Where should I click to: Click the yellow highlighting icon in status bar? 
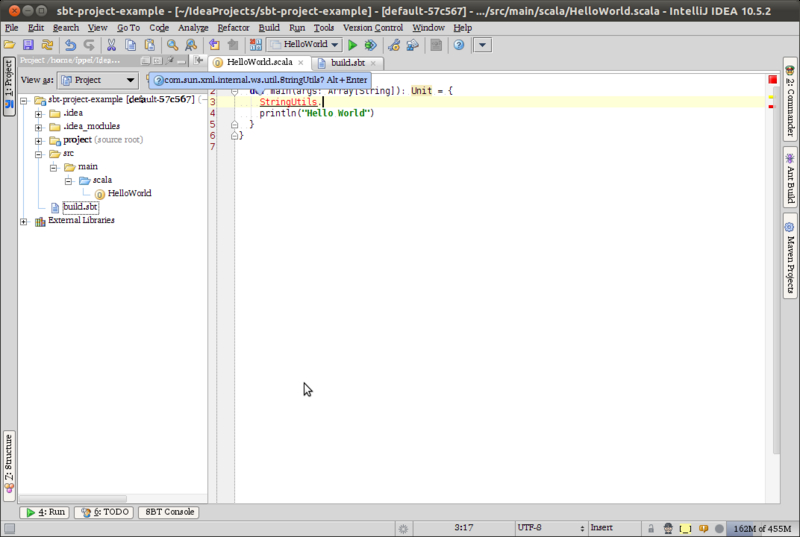(685, 529)
